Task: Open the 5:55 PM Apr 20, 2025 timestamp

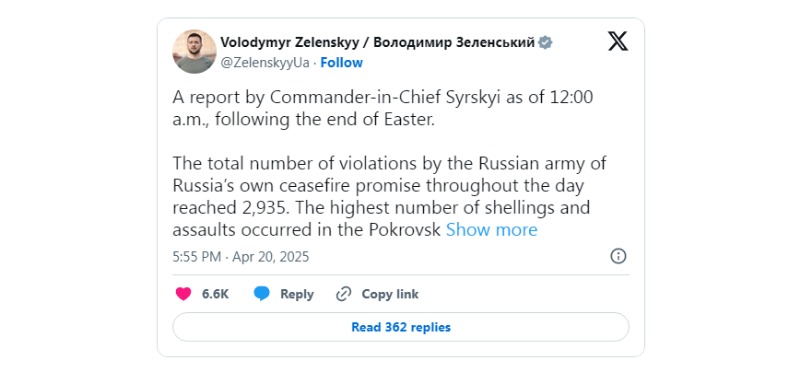Action: click(x=241, y=256)
